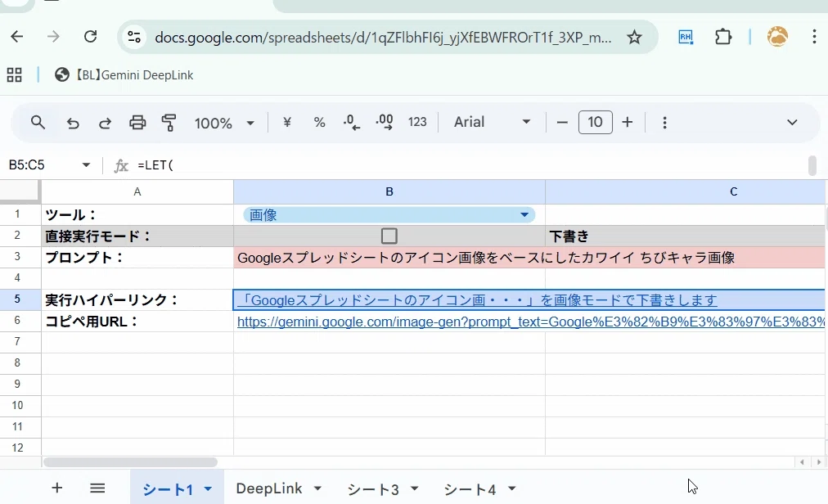Open Chrome's three-dot menu
Viewport: 828px width, 504px height.
pyautogui.click(x=814, y=37)
